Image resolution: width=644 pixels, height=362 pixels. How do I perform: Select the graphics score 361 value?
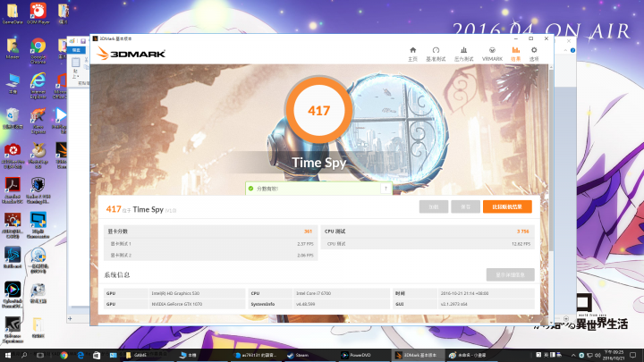(x=308, y=232)
